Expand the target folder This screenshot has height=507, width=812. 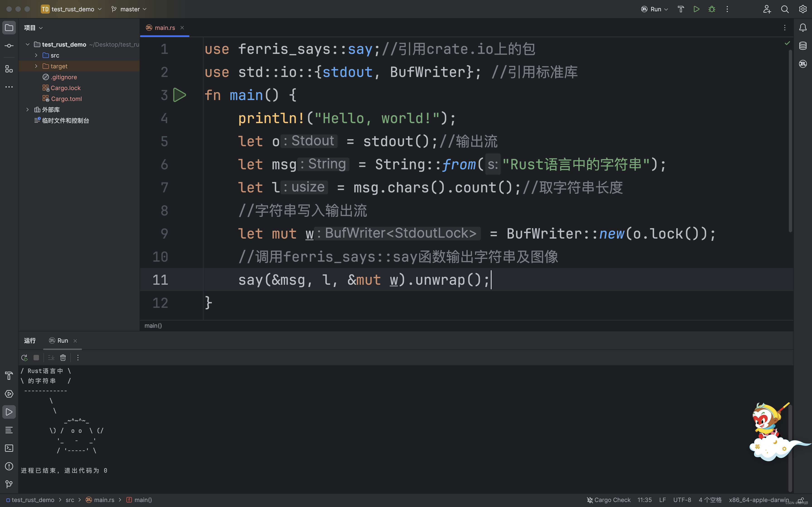[x=36, y=66]
